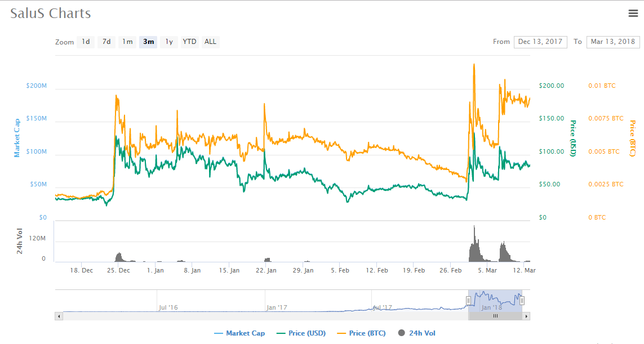Edit the To date field
This screenshot has height=344, width=644.
[612, 42]
